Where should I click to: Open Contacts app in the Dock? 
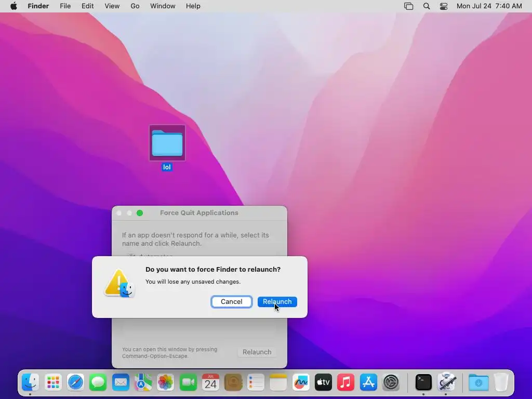233,382
